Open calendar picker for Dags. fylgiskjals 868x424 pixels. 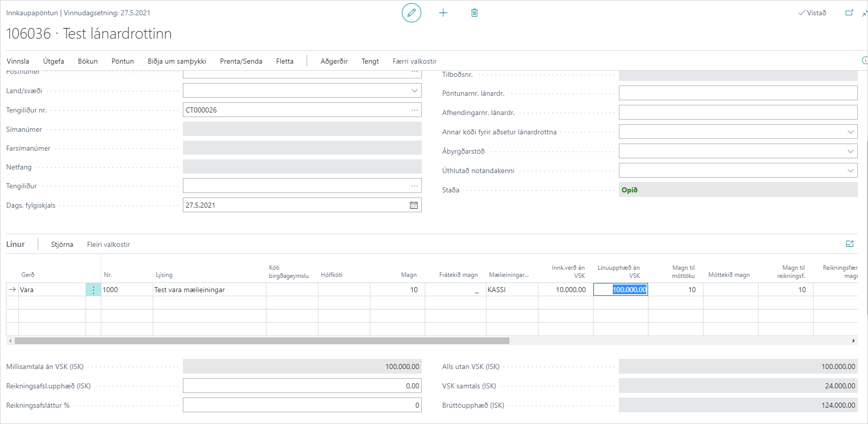coord(414,205)
